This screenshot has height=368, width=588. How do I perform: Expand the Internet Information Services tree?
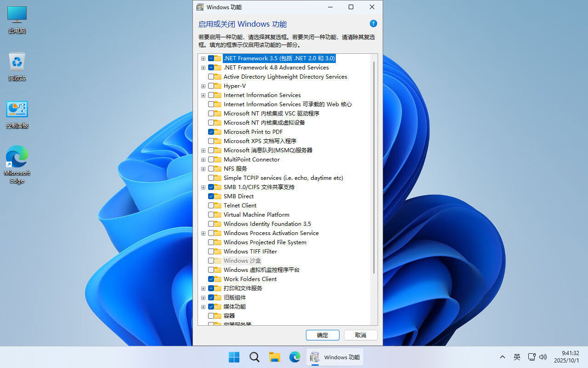[x=204, y=95]
